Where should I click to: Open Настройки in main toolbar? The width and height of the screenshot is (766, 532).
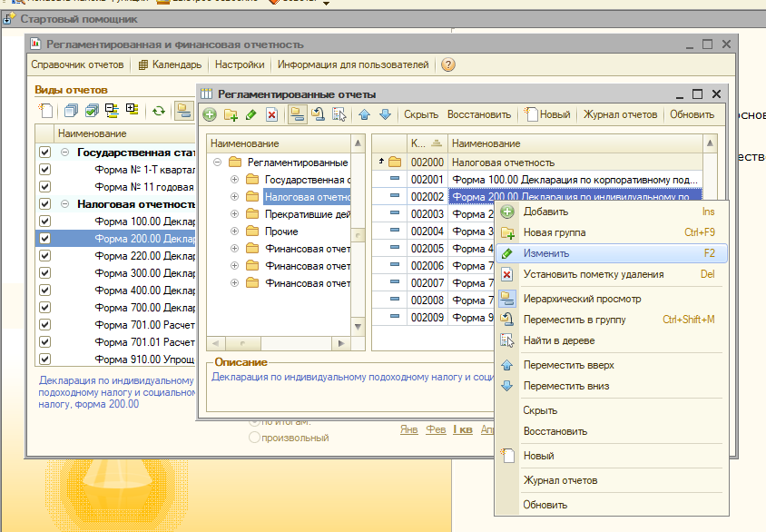pos(240,64)
